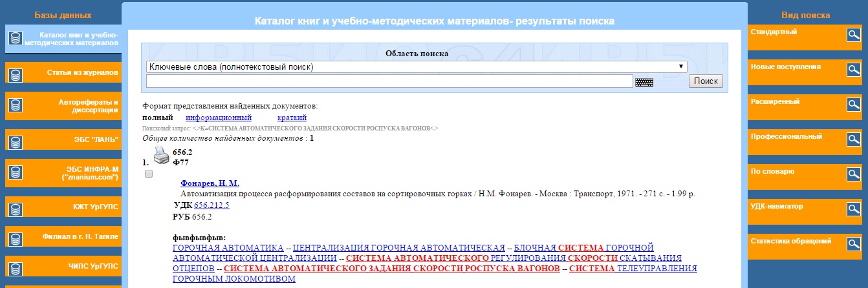Click magnifier icon for Новые поступления

(854, 70)
